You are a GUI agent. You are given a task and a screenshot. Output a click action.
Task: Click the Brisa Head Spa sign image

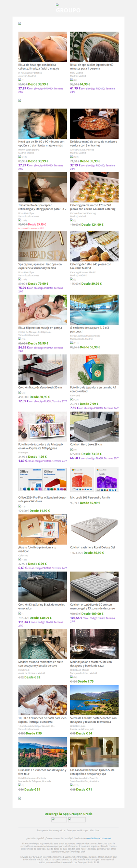click(43, 246)
